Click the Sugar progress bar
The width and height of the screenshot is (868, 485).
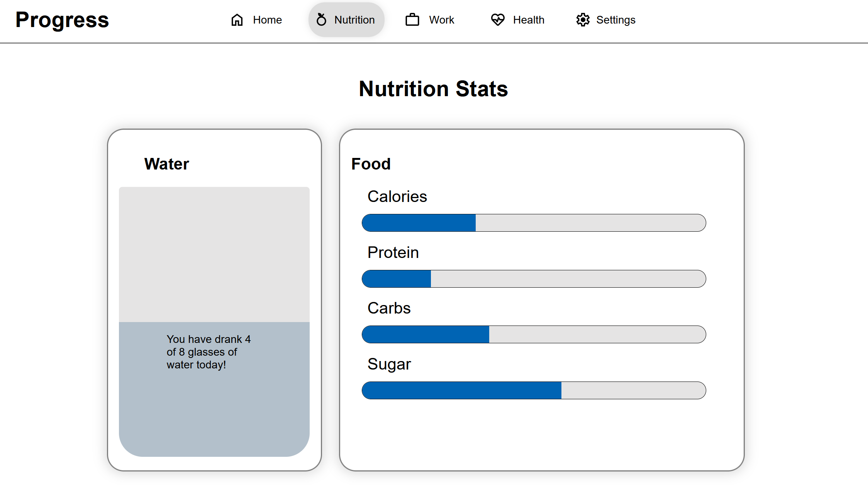[534, 390]
